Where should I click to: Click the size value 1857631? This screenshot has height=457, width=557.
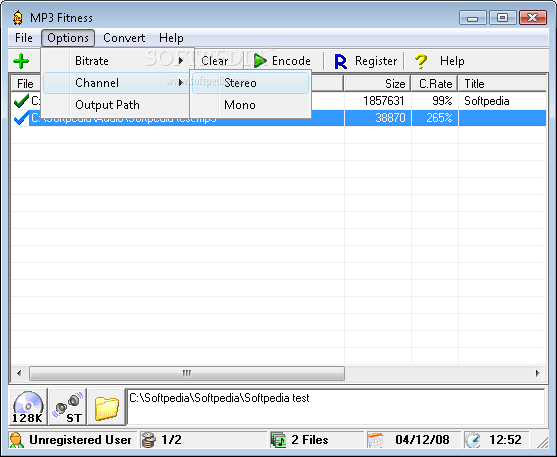tap(384, 101)
